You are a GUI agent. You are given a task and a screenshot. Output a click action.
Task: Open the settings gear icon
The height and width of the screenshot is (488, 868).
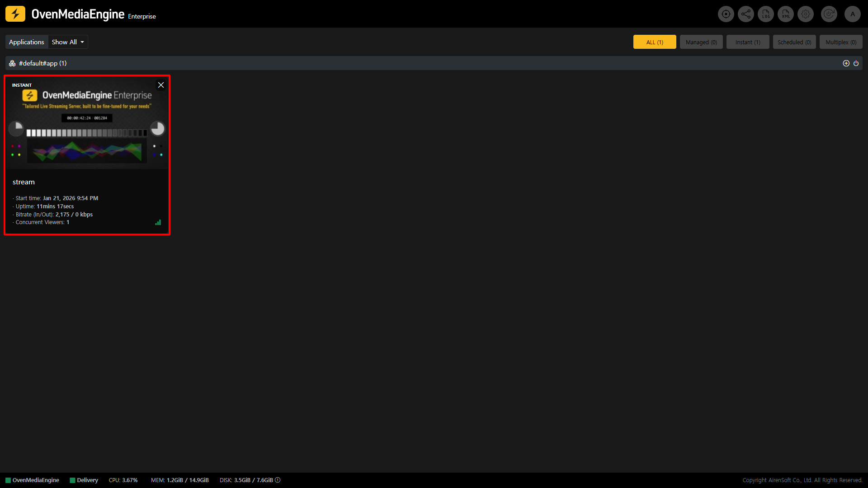click(805, 14)
